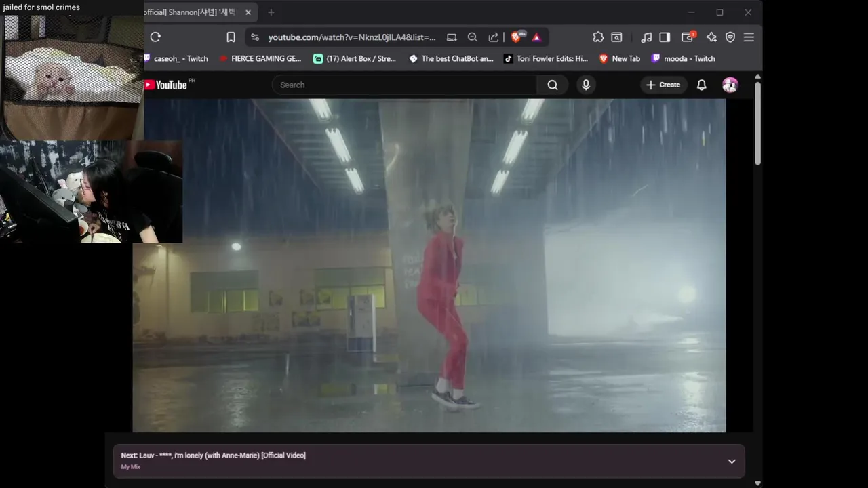Open the mooda - Twitch bookmark

click(x=684, y=59)
